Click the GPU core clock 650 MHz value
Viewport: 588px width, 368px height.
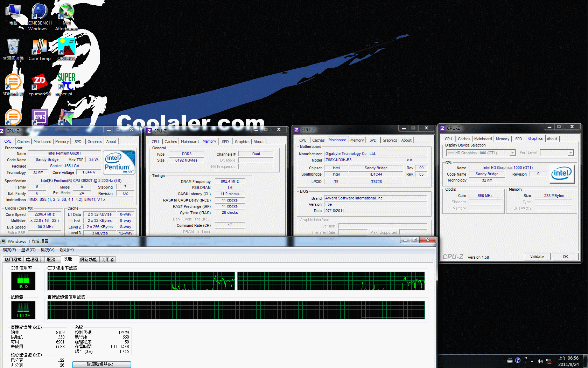point(485,196)
